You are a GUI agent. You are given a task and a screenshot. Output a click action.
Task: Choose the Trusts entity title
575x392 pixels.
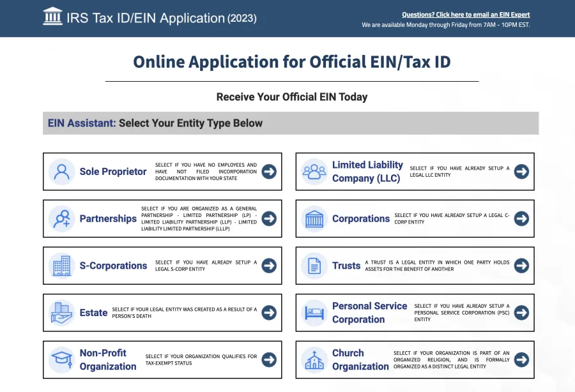click(x=346, y=266)
